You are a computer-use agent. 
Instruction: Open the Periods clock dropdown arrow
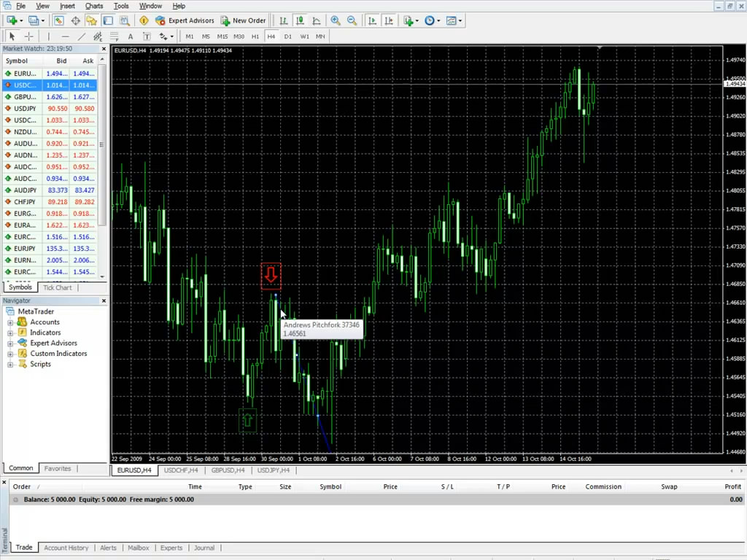click(x=438, y=20)
